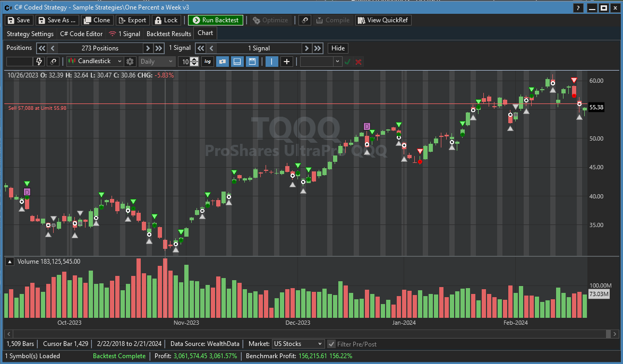Open View QuickRef
623x364 pixels.
[383, 20]
